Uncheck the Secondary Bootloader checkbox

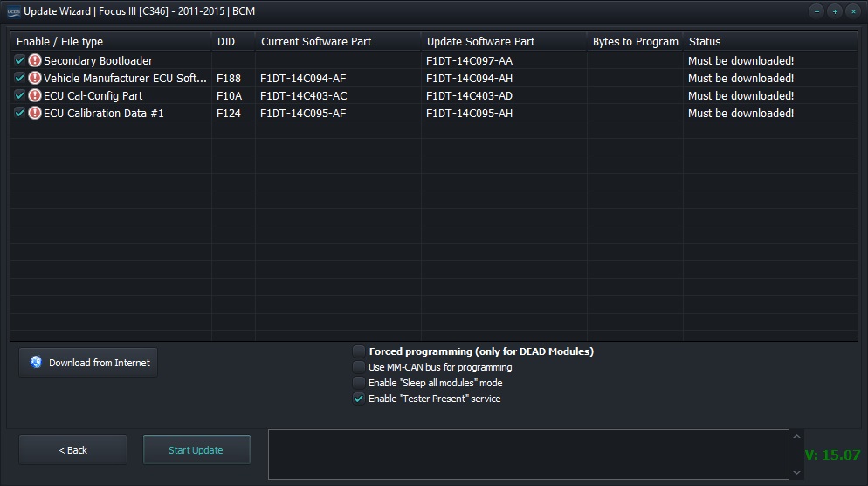click(20, 60)
